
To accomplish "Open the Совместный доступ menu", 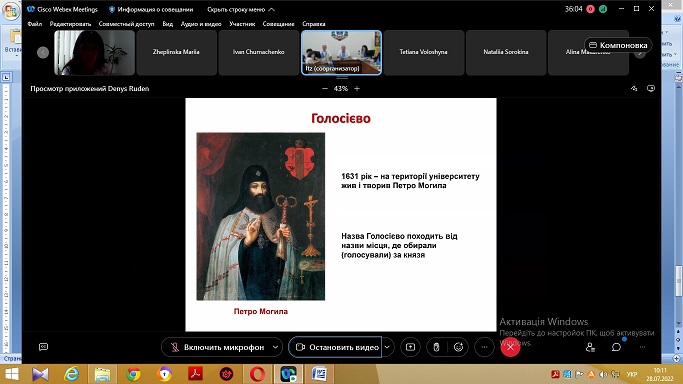I will (x=126, y=24).
